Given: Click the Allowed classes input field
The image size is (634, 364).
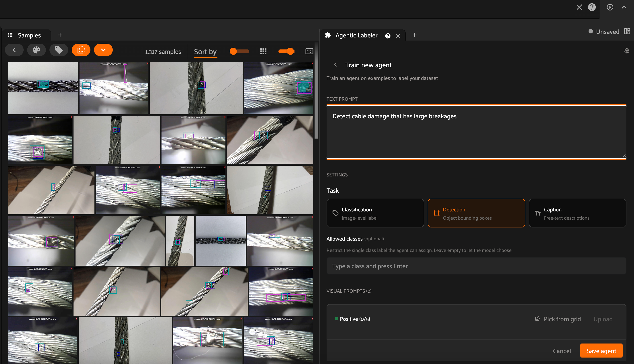Looking at the screenshot, I should pos(476,266).
